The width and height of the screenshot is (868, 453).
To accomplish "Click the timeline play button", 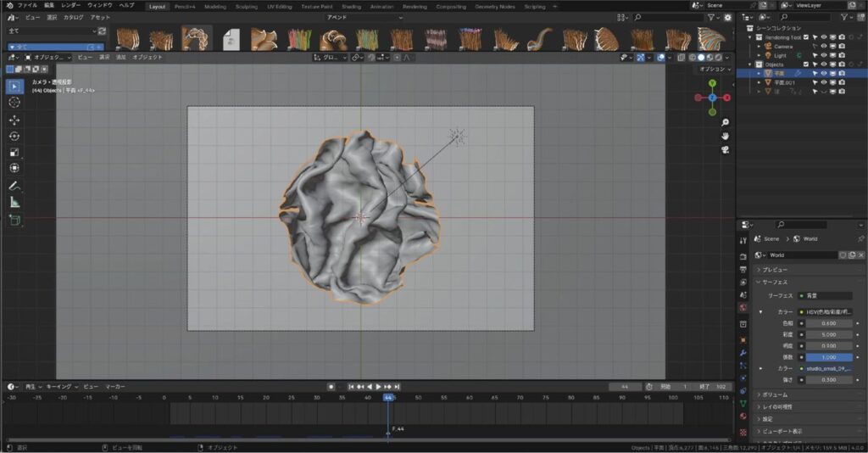I will (379, 387).
